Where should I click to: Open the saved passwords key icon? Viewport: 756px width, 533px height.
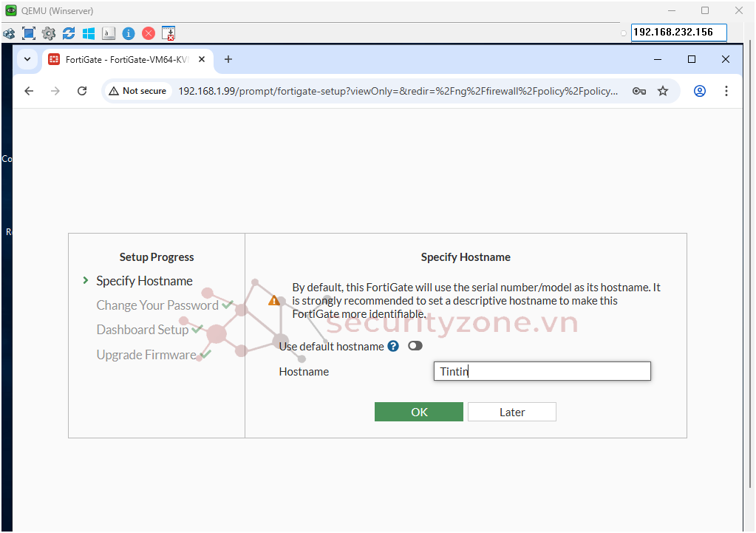tap(639, 91)
